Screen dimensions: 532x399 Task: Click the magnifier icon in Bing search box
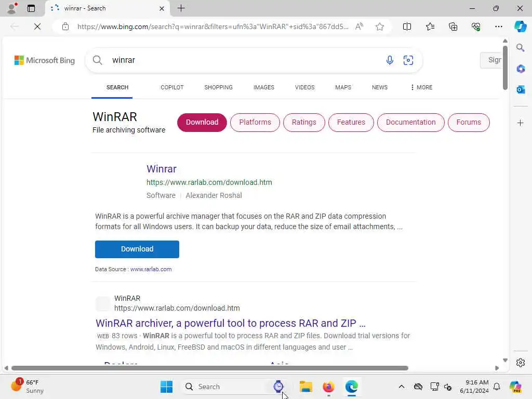pos(97,60)
